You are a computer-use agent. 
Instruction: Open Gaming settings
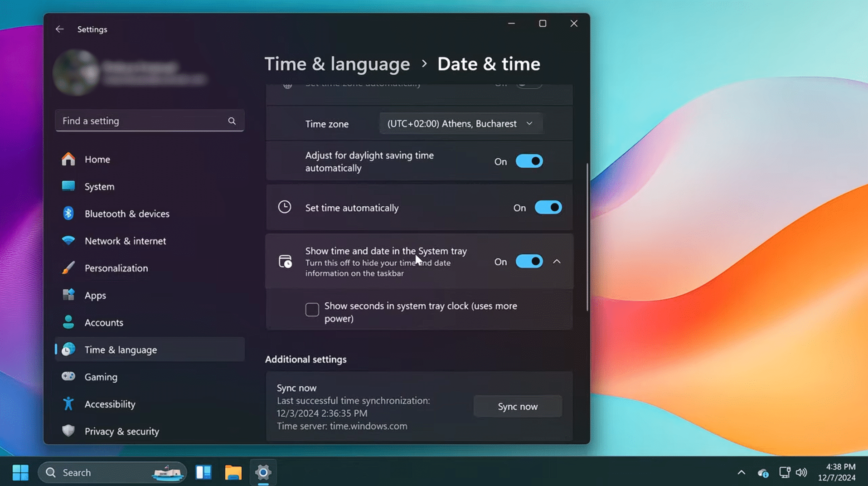pos(150,377)
